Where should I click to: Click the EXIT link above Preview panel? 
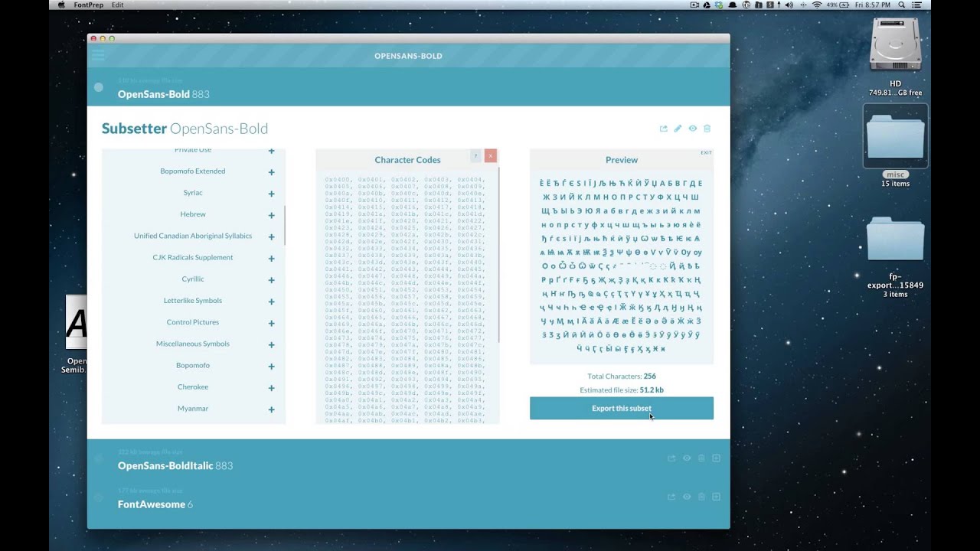(x=706, y=152)
